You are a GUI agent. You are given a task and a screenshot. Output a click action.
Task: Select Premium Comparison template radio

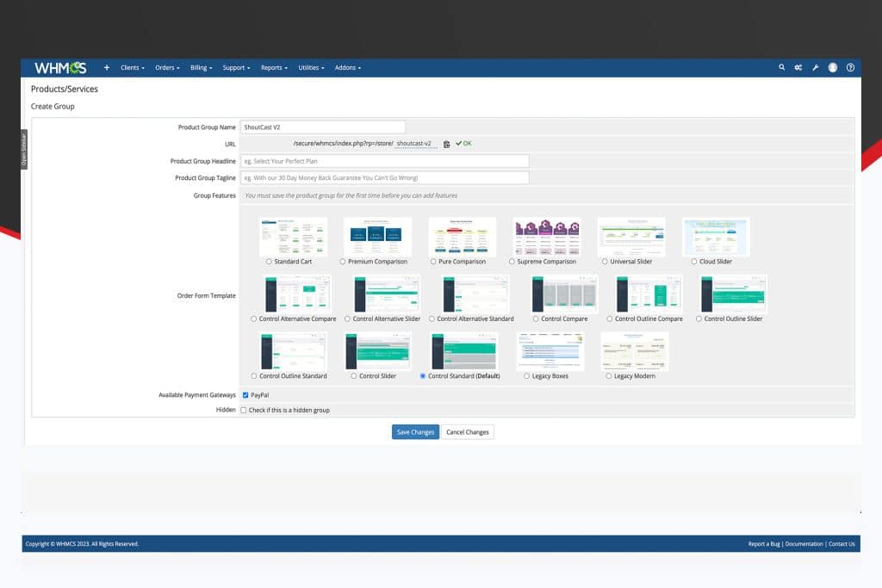tap(343, 262)
